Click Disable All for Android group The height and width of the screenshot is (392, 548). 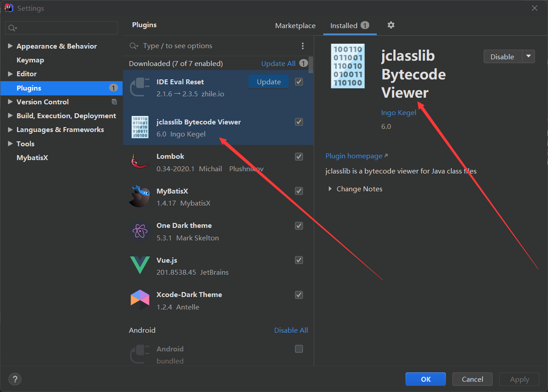tap(291, 330)
